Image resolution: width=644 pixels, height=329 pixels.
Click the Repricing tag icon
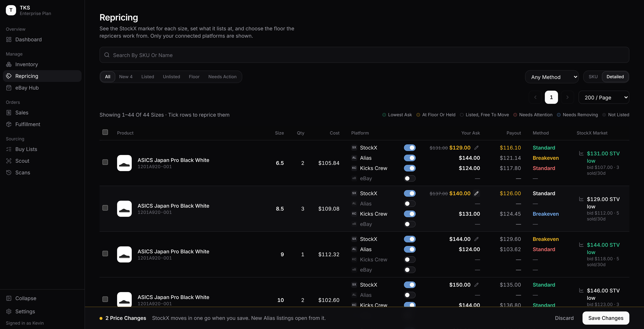(x=9, y=76)
